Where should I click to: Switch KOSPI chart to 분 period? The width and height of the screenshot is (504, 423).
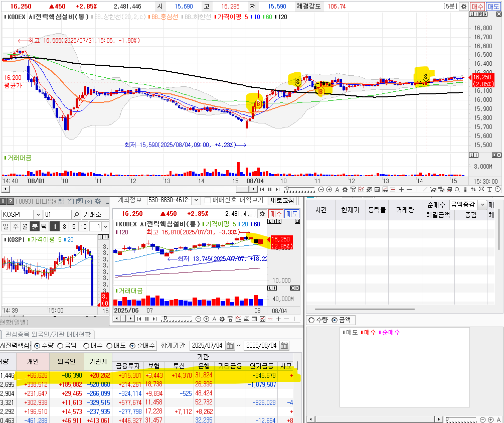point(35,226)
